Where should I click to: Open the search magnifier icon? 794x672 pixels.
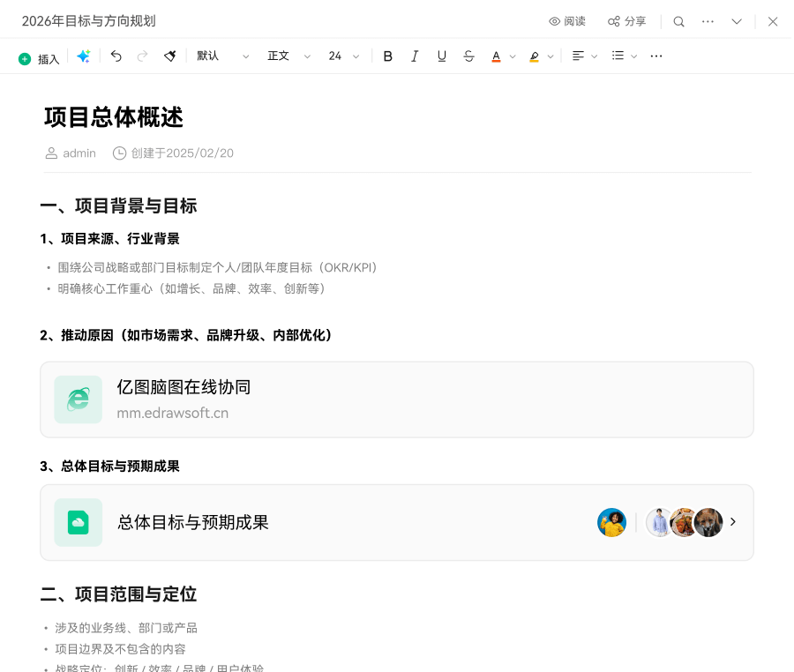click(678, 21)
